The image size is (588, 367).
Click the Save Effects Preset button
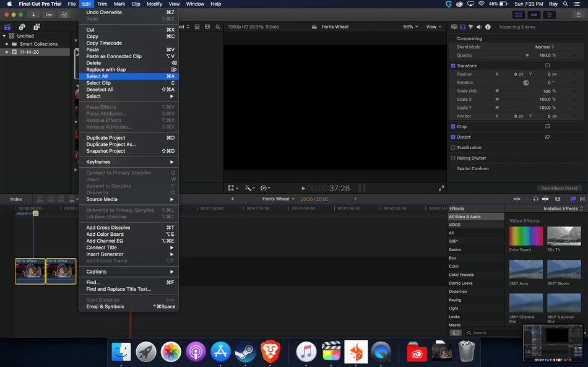559,188
